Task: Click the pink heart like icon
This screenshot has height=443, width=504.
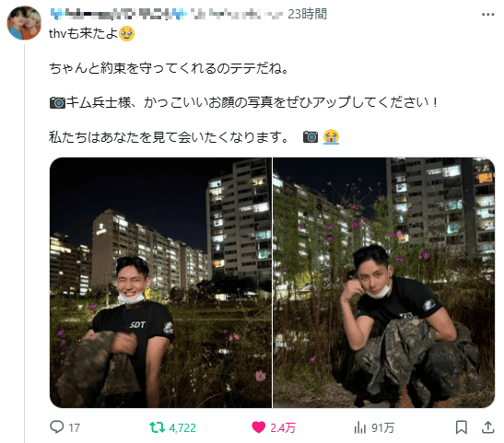Action: point(258,427)
